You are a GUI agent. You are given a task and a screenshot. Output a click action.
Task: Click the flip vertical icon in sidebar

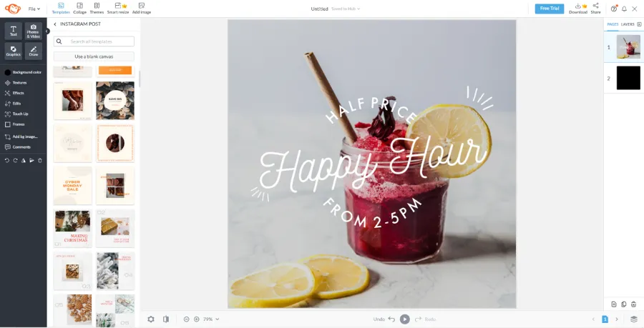31,160
